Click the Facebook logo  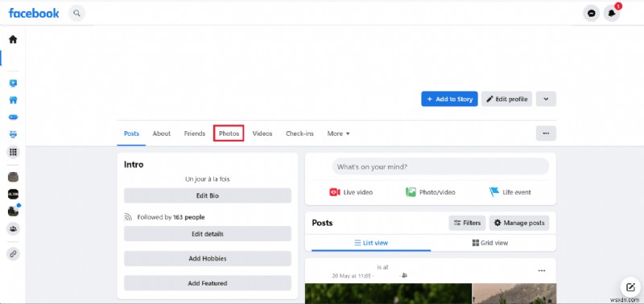[x=34, y=13]
